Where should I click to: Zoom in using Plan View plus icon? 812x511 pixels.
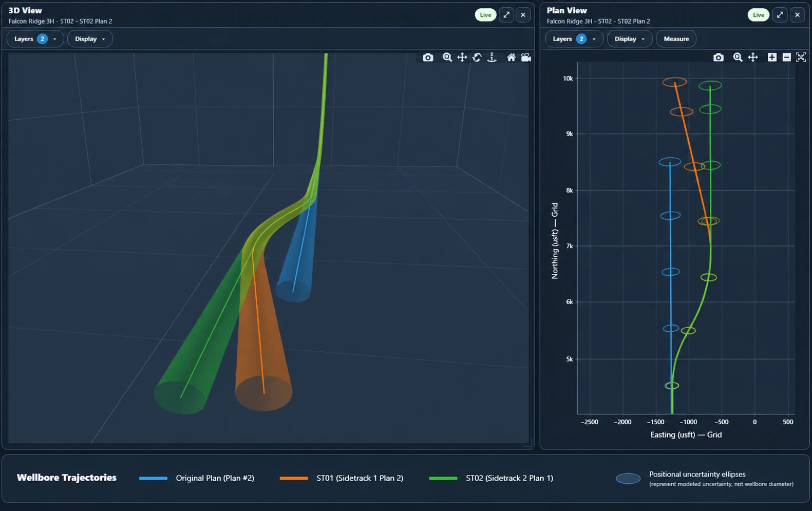click(772, 58)
